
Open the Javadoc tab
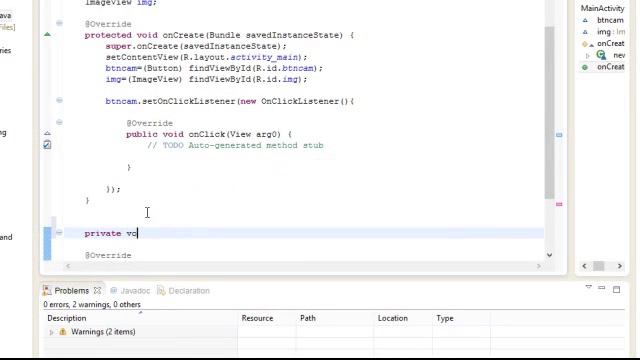[x=135, y=291]
